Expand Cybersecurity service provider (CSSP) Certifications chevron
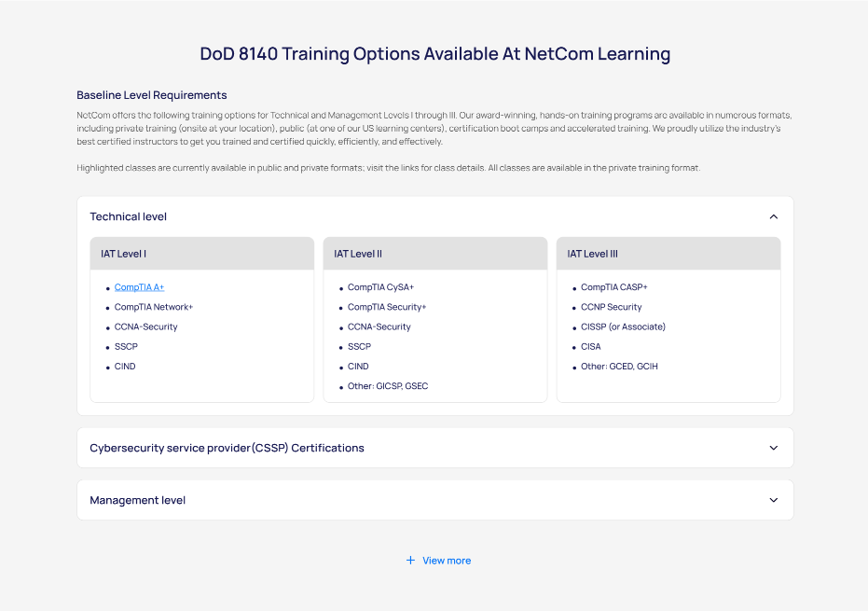The width and height of the screenshot is (868, 611). tap(773, 448)
